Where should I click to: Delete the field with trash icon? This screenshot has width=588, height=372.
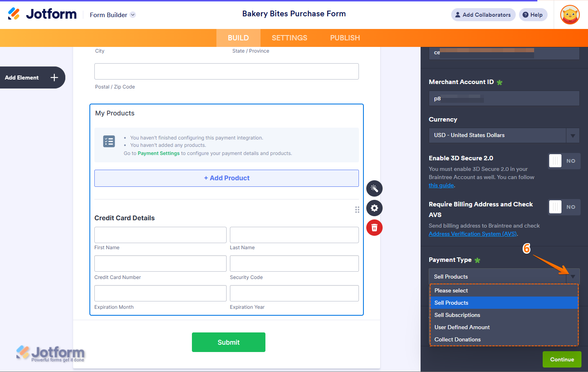374,228
